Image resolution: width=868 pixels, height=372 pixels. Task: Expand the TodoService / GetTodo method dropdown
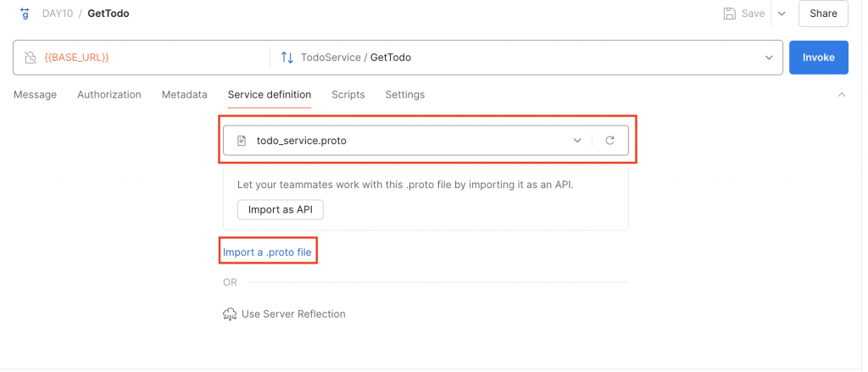769,58
